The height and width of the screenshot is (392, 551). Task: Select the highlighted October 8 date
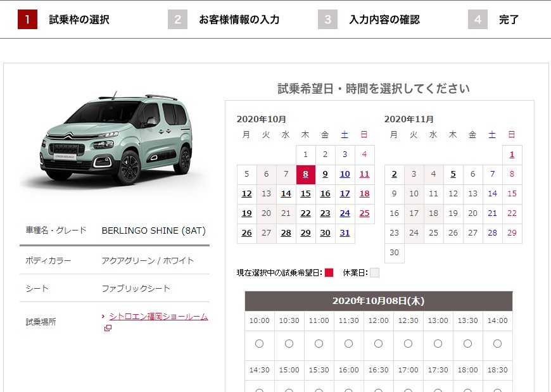point(305,174)
